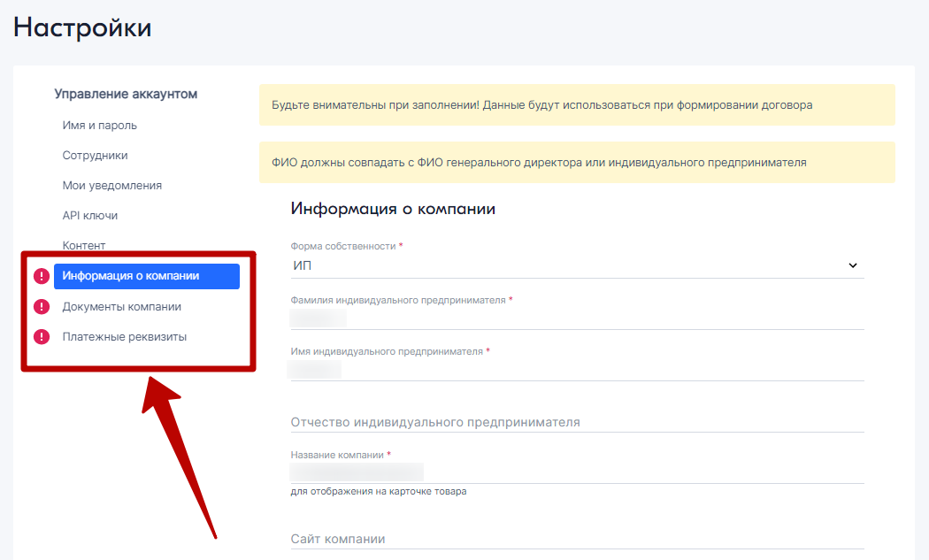
Task: Select the highlighted Информация о компании tab
Action: (147, 276)
